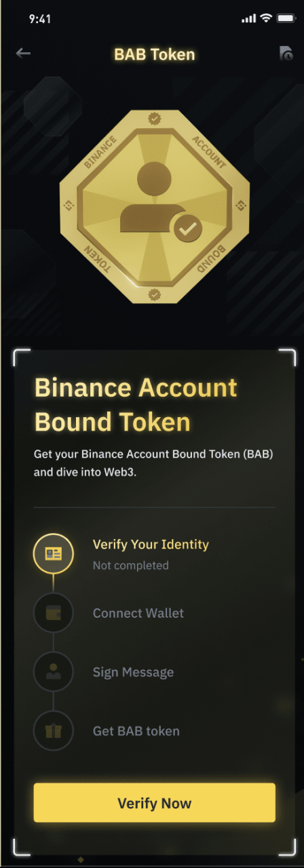
Task: Open the history document icon at top right
Action: pyautogui.click(x=286, y=54)
